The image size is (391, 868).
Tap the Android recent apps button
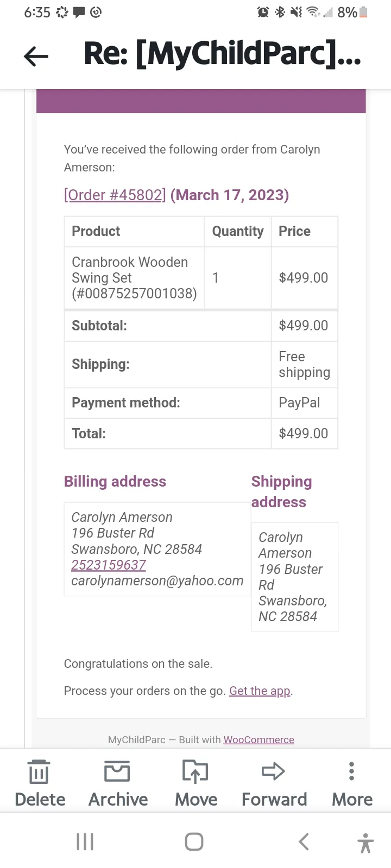click(85, 841)
